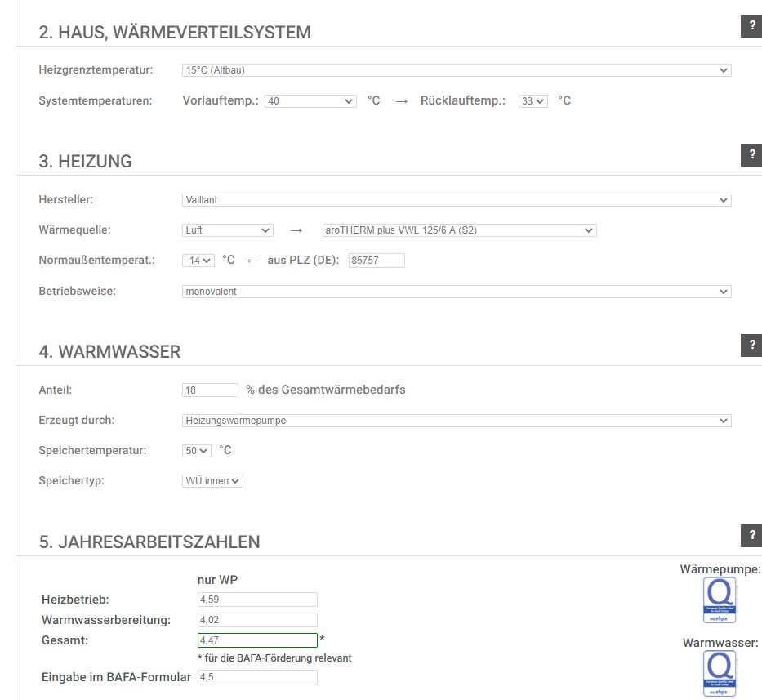Image resolution: width=762 pixels, height=700 pixels.
Task: Click the Warmwasser Anteil percentage field
Action: click(210, 390)
